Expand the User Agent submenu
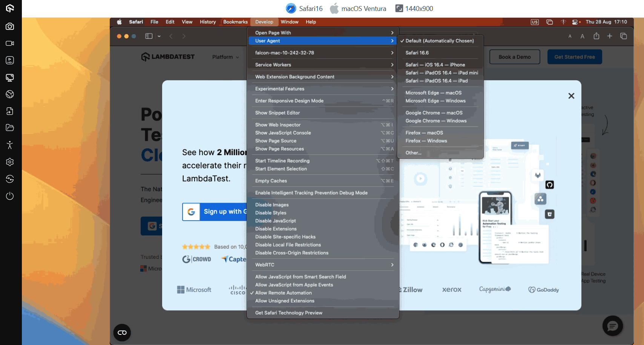The height and width of the screenshot is (345, 644). point(323,41)
